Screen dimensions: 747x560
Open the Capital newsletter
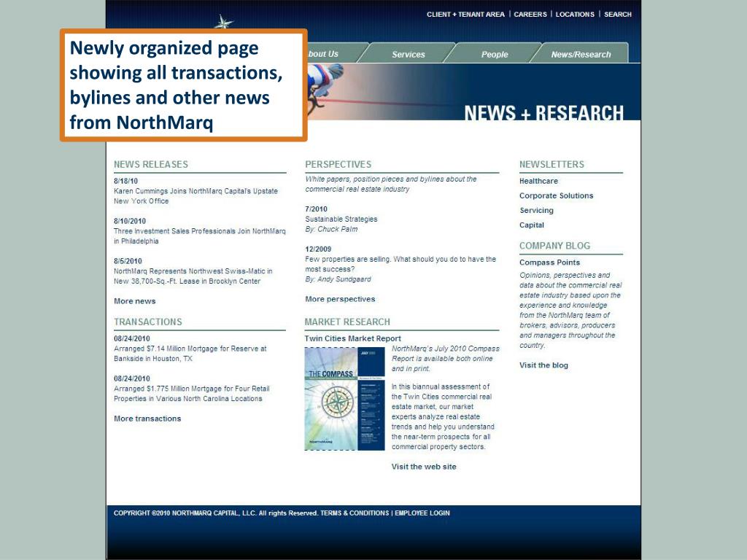click(532, 225)
